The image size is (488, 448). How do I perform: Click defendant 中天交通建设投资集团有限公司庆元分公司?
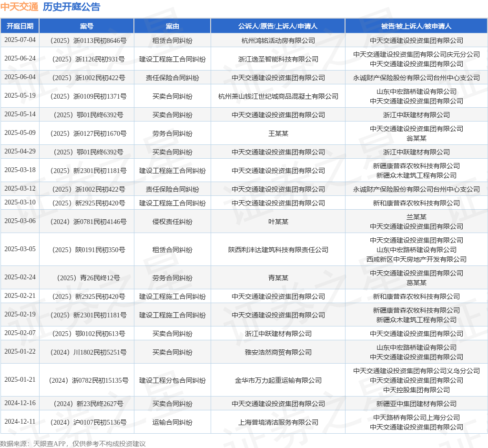[x=417, y=54]
